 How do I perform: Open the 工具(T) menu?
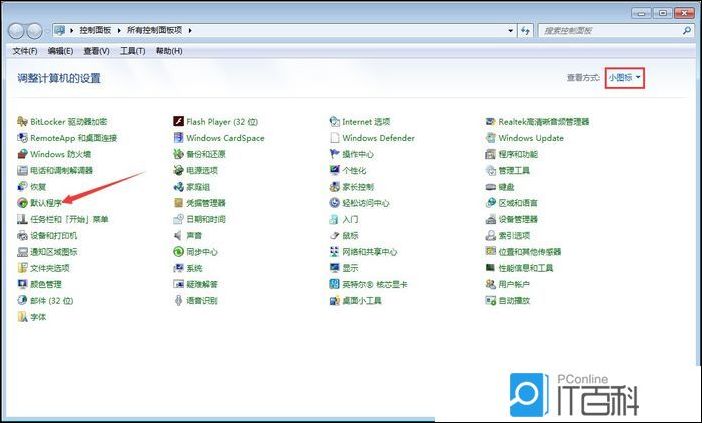(133, 51)
